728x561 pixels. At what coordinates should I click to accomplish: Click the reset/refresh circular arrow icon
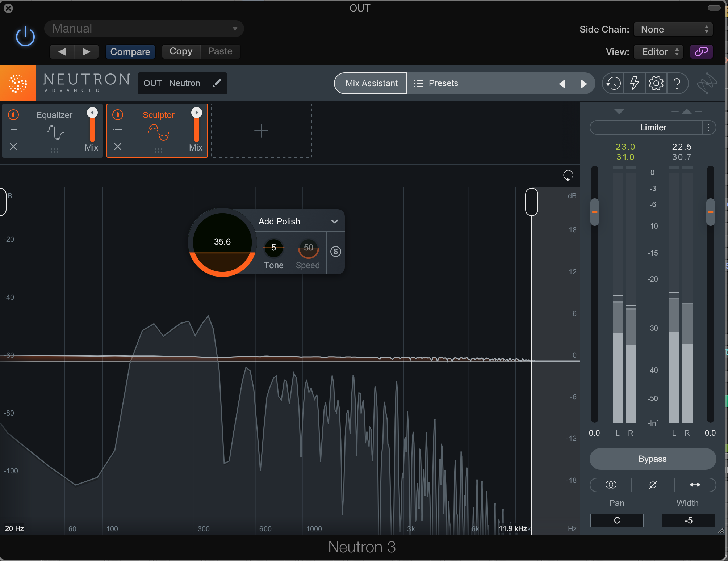[568, 176]
